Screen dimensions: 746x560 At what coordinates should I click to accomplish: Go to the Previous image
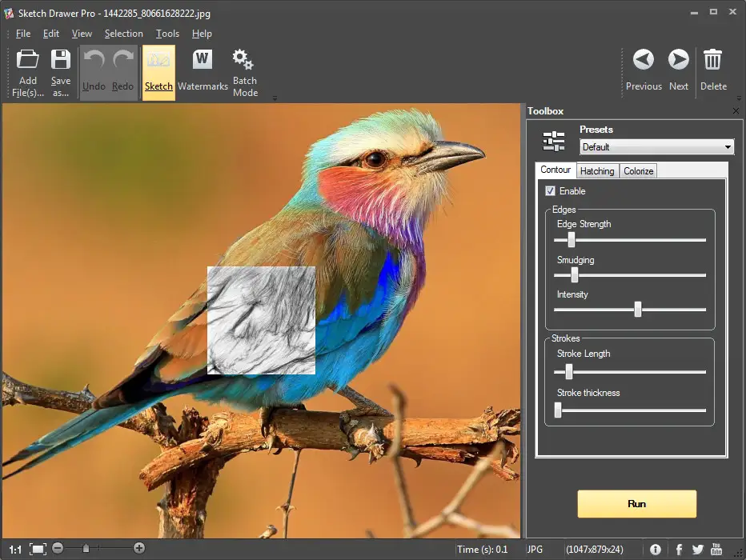click(x=644, y=60)
